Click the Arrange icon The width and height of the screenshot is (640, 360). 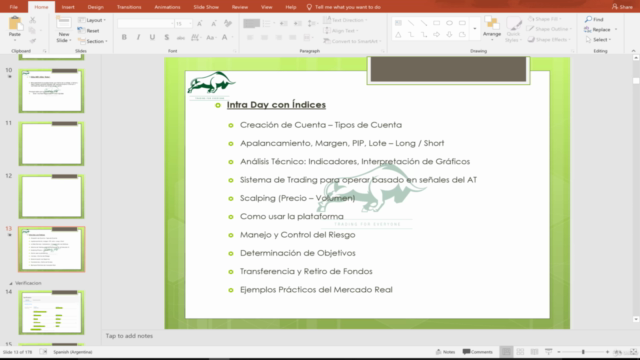(x=491, y=23)
